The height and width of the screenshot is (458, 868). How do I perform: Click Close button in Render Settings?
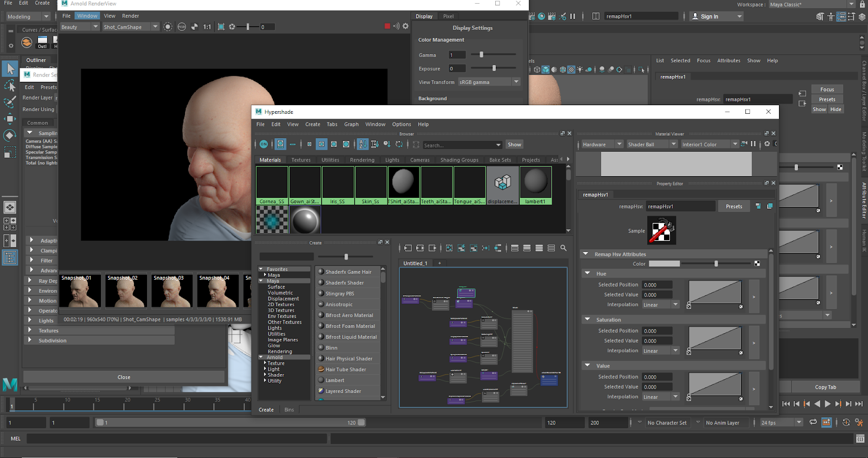124,377
